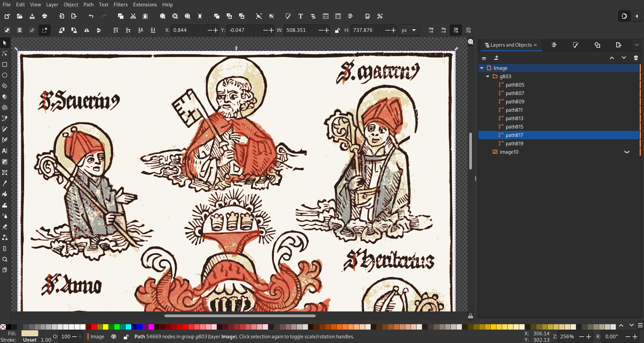Raise selection to top

(116, 30)
